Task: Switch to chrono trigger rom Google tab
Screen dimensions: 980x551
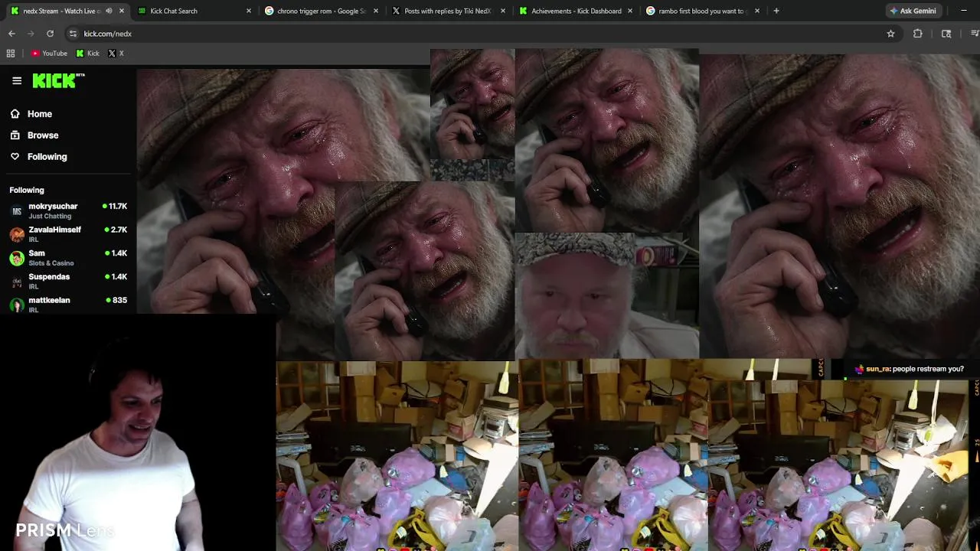Action: [321, 11]
